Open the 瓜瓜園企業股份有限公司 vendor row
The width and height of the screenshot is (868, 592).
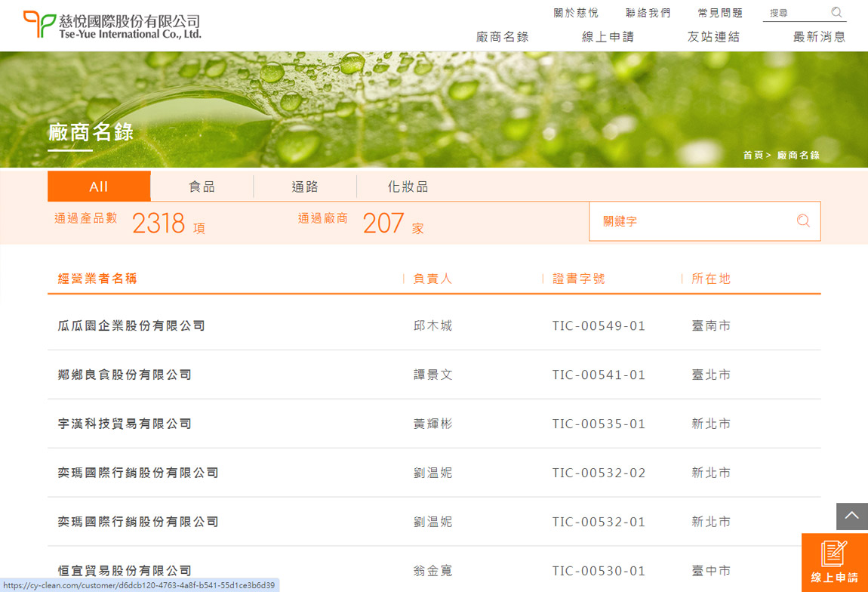point(131,325)
